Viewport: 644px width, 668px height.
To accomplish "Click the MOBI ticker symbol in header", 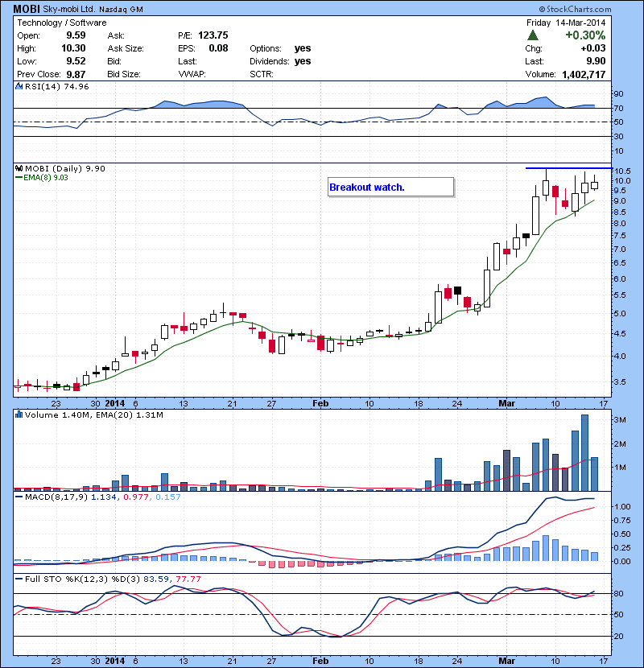I will 27,9.
